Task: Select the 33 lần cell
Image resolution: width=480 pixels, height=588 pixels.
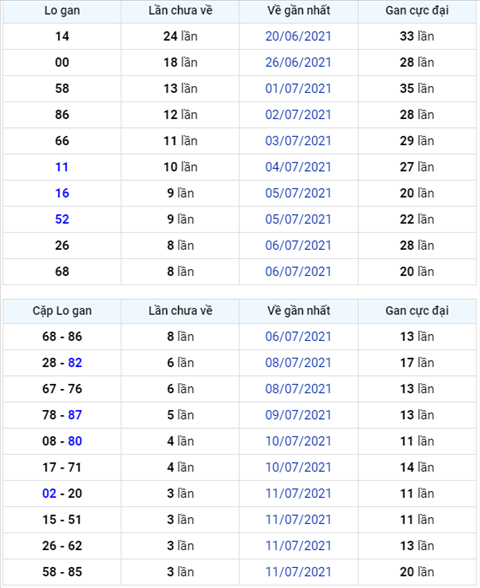Action: pyautogui.click(x=417, y=36)
